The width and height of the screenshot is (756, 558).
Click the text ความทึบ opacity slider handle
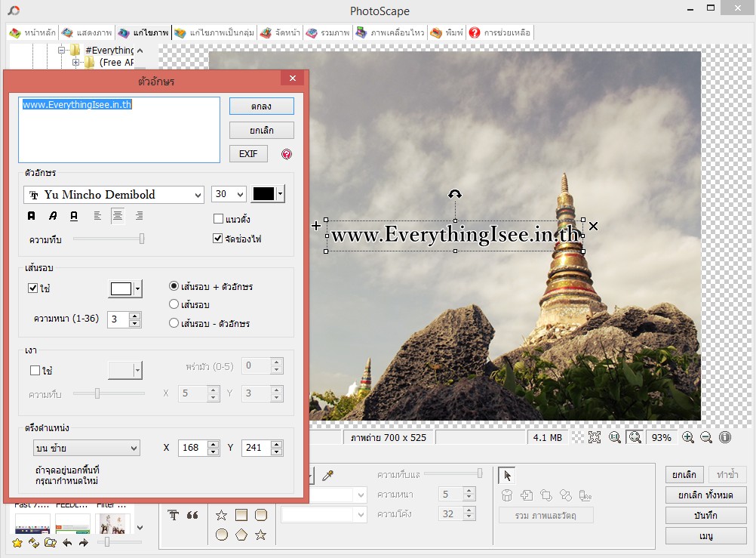142,239
